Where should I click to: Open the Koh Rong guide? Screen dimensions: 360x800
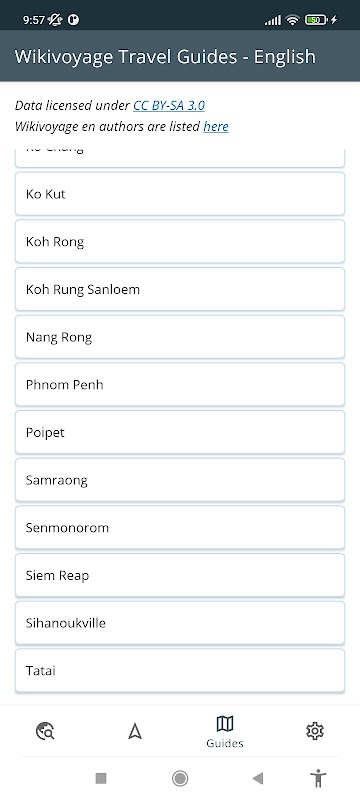coord(180,241)
